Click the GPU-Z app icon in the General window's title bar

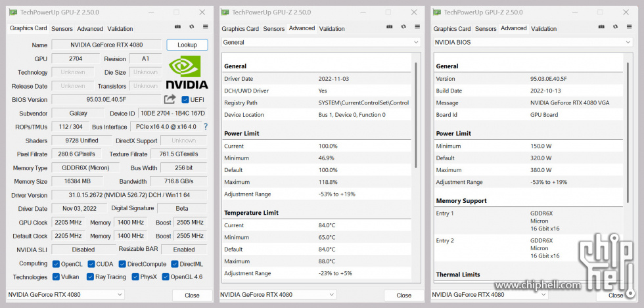[x=225, y=12]
